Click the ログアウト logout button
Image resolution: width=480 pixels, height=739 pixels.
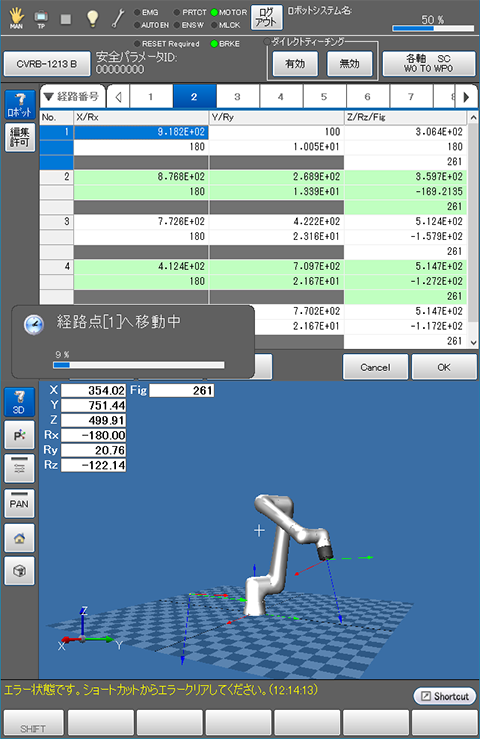point(266,17)
